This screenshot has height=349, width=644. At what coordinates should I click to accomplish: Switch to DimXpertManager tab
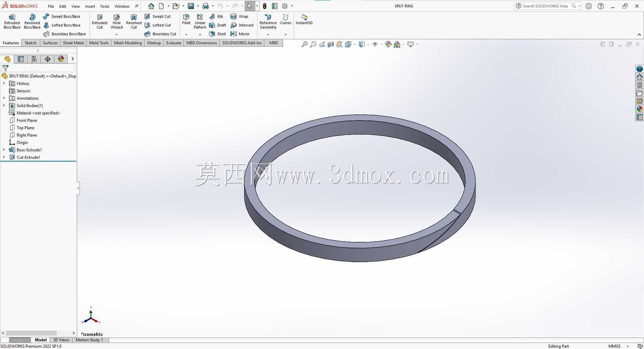[48, 59]
